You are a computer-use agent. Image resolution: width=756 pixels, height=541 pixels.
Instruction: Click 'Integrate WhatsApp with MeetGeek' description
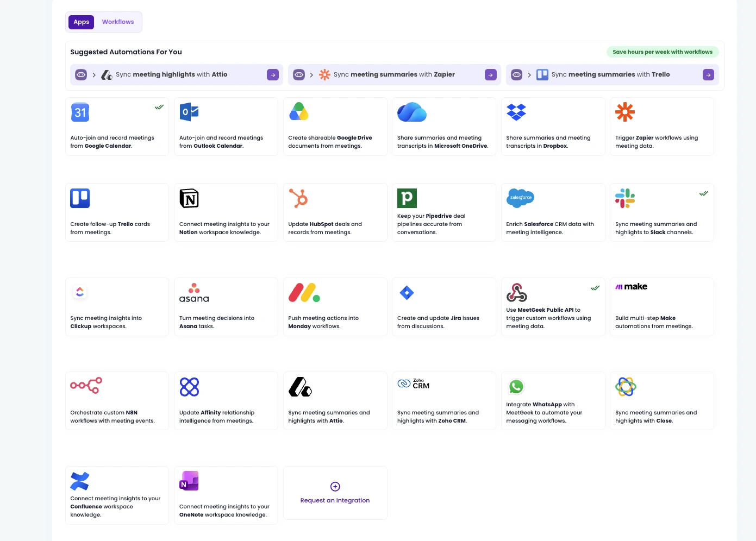(544, 413)
